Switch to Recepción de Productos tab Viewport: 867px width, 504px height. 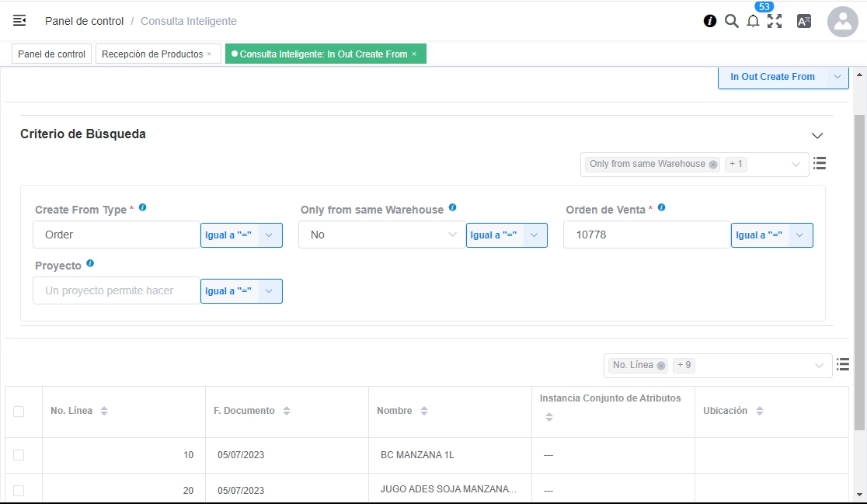(x=152, y=54)
